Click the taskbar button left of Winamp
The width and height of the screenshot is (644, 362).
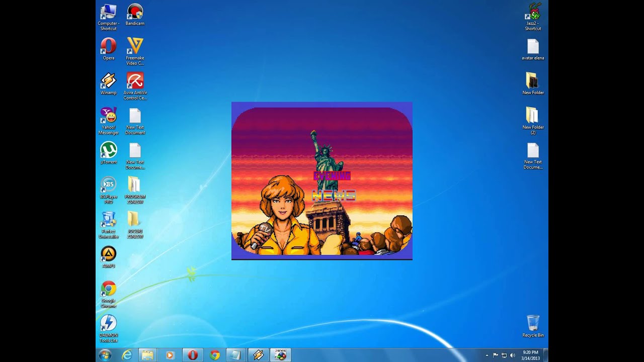[235, 355]
